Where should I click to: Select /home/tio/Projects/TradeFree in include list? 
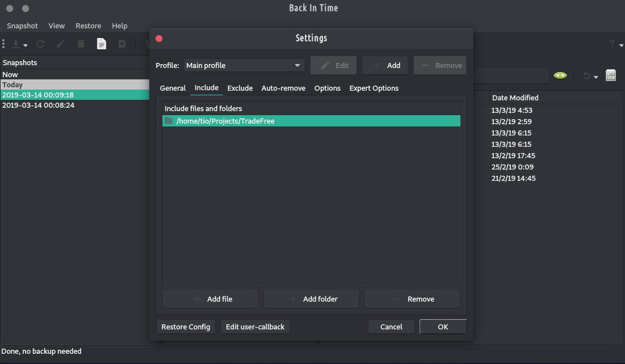pos(225,121)
